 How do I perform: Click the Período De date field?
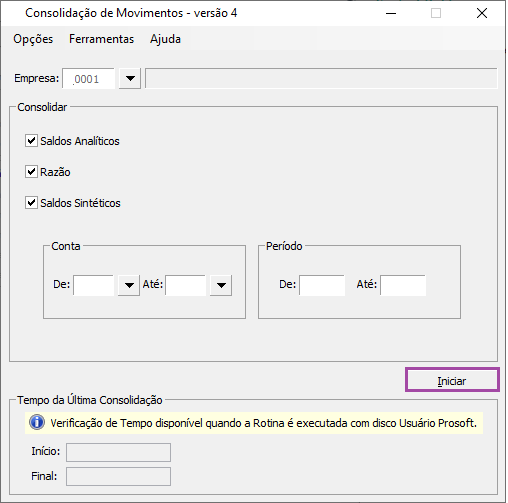(x=322, y=285)
